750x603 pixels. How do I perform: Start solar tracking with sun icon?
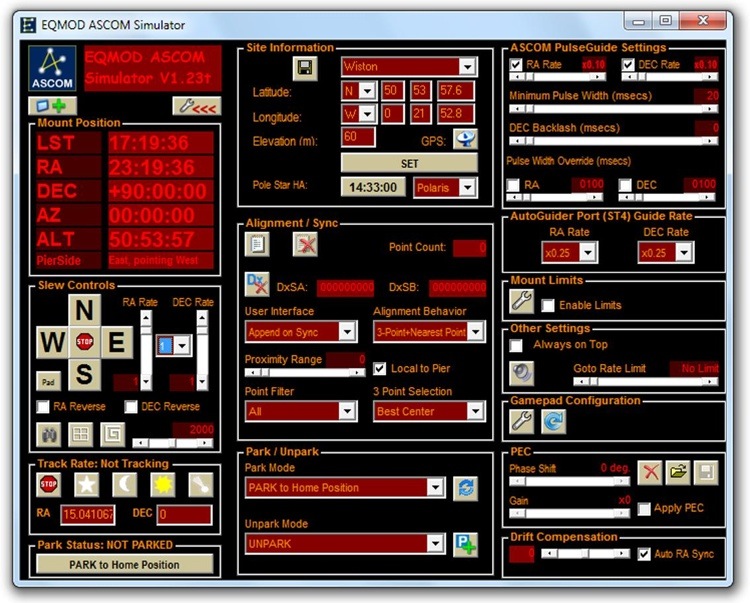click(163, 484)
